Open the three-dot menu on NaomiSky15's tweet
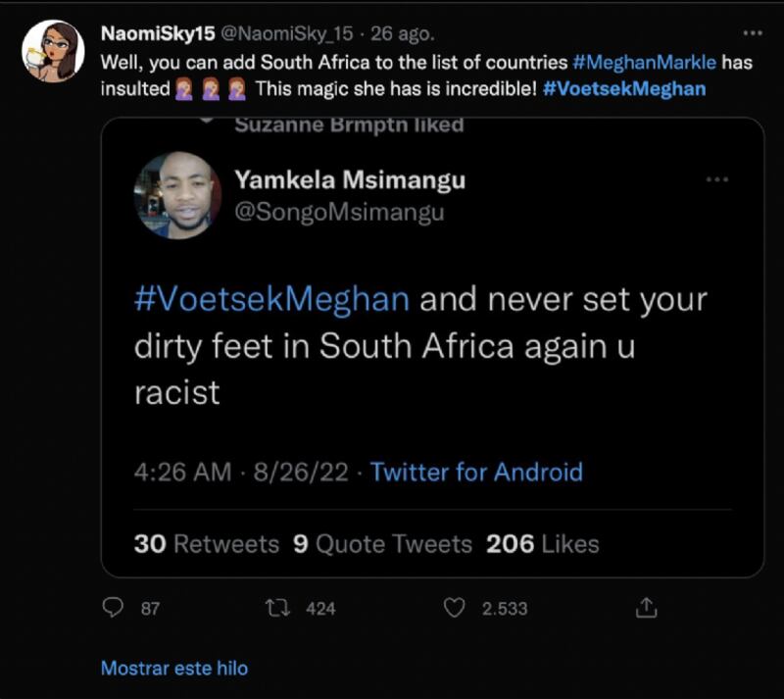This screenshot has width=784, height=699. (x=753, y=33)
